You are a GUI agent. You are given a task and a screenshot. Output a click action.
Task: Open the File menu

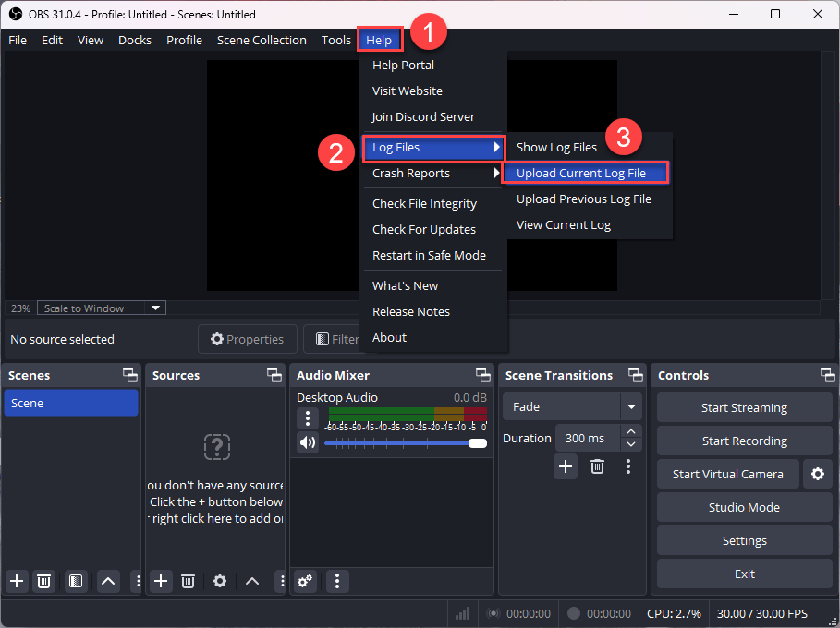18,40
